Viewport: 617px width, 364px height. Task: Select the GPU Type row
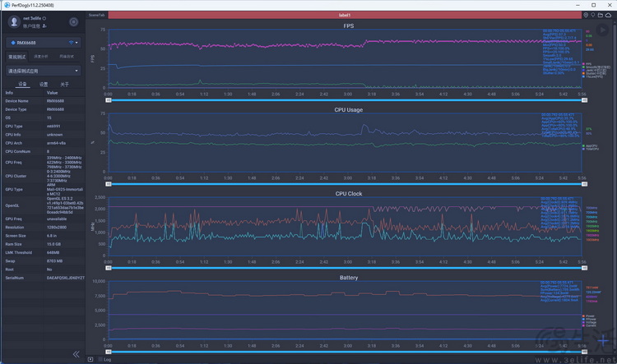44,189
